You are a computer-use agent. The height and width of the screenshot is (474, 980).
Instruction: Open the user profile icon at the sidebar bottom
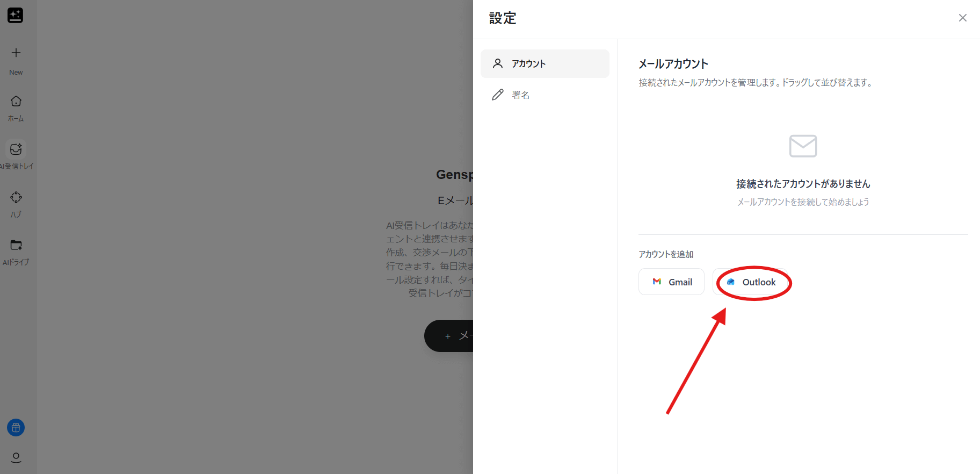pos(16,457)
